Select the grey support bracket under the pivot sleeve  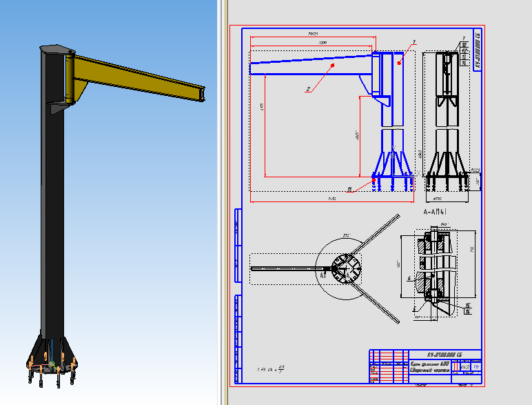tap(61, 108)
